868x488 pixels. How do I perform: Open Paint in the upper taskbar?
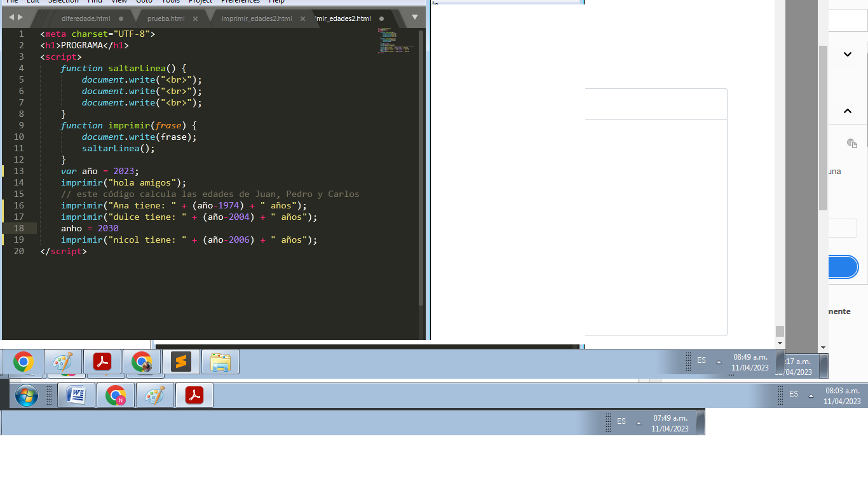tap(63, 362)
